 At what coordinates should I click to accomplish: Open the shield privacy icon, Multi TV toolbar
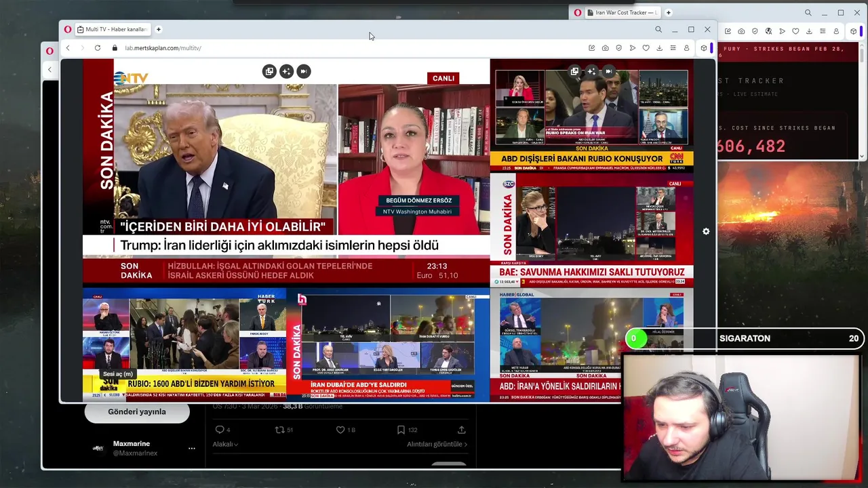(x=619, y=48)
